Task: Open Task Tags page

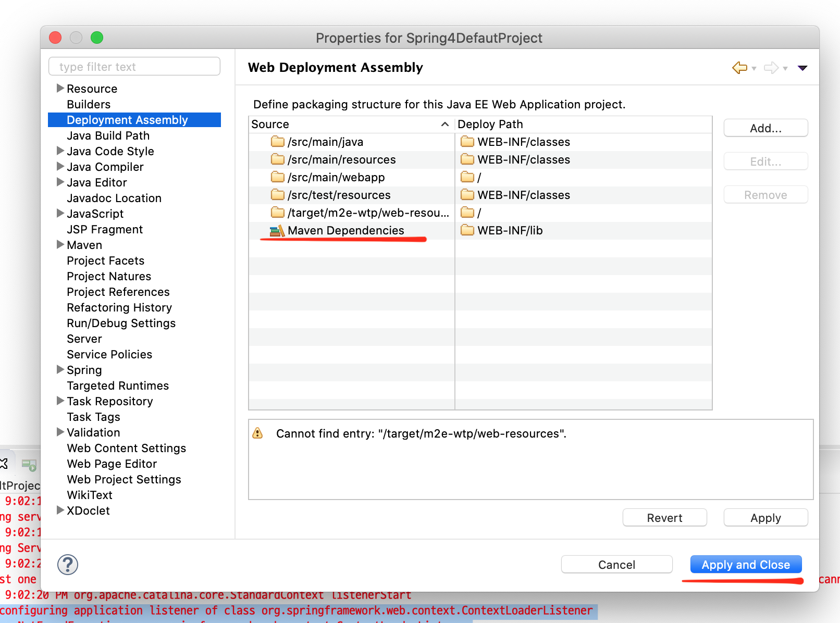Action: pos(94,417)
